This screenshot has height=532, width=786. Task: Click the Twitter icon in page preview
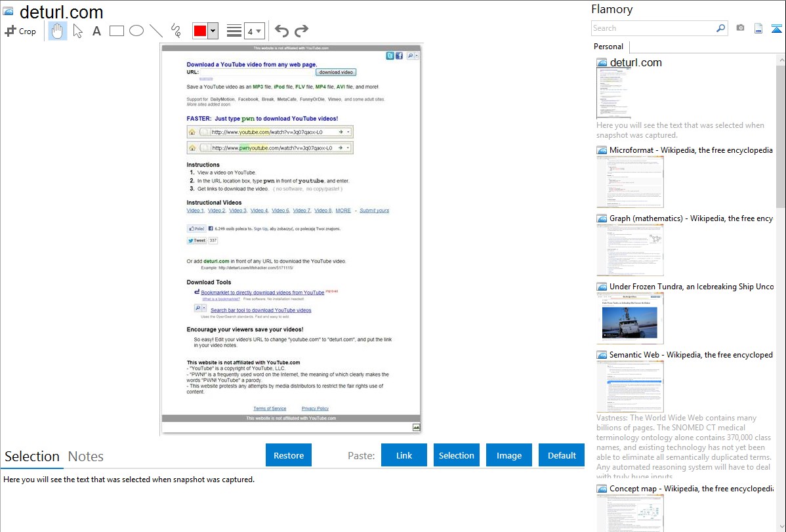point(390,56)
